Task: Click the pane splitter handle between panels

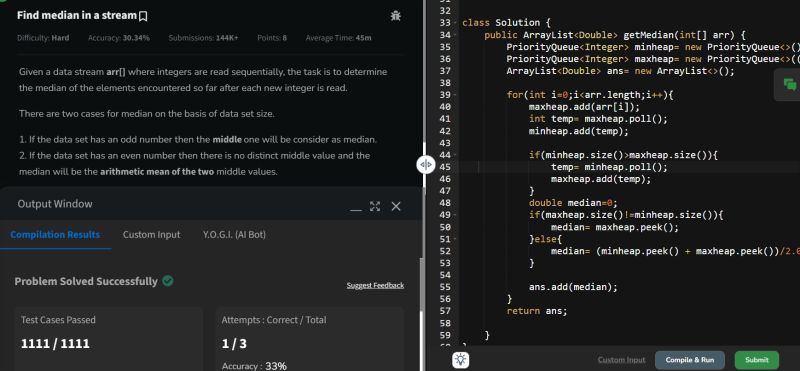Action: click(x=426, y=164)
